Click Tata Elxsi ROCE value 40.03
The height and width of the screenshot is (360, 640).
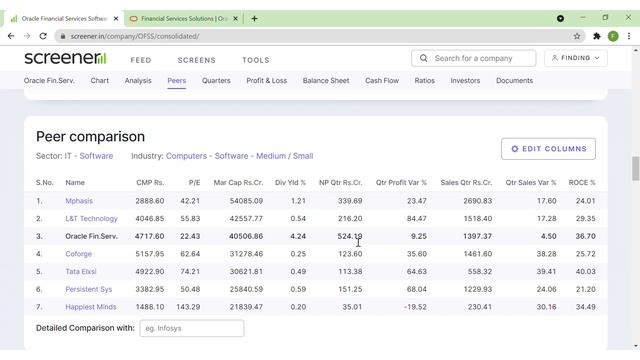tap(585, 271)
